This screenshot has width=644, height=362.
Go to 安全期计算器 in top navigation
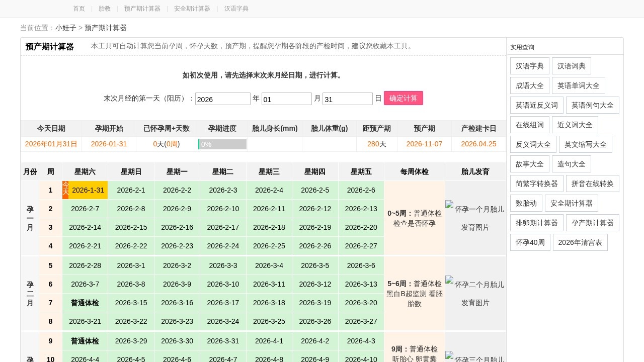192,9
